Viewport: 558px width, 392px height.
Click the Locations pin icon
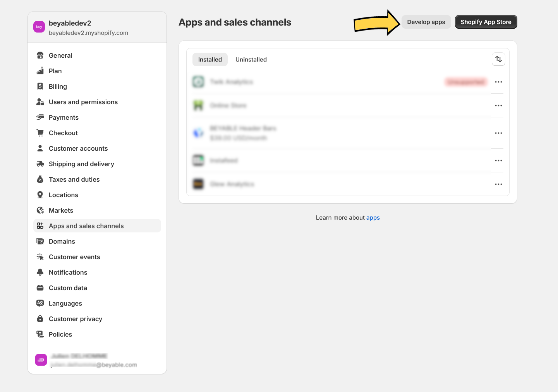click(x=40, y=195)
